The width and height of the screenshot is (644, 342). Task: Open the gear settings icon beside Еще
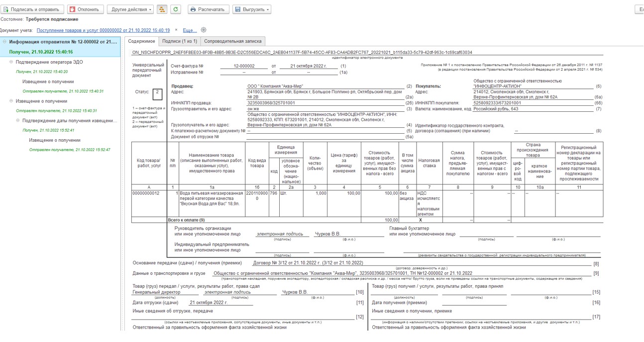point(204,30)
